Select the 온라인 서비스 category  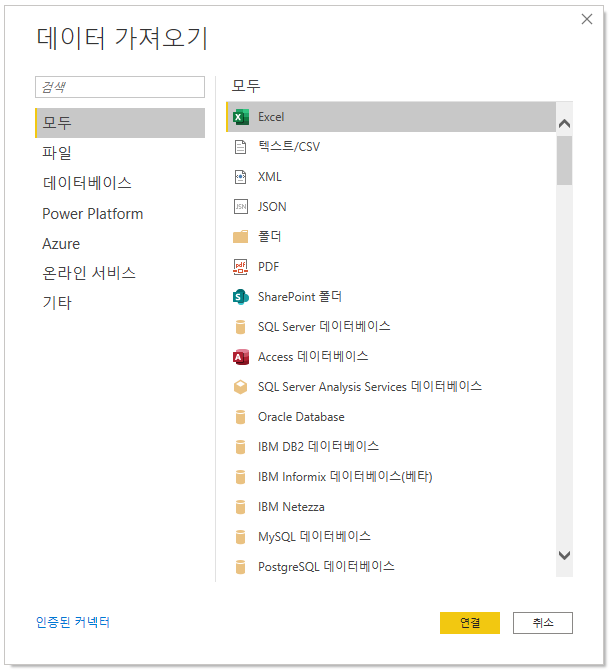point(120,273)
